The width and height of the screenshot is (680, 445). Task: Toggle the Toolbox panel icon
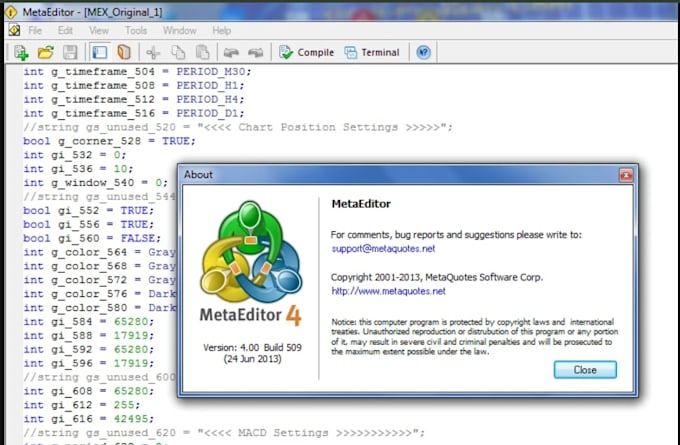[x=124, y=52]
